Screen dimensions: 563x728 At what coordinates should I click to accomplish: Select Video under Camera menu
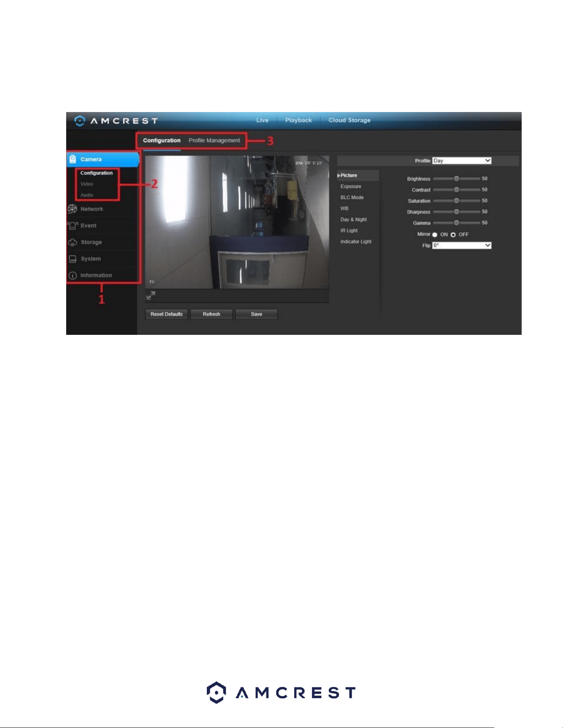point(87,184)
